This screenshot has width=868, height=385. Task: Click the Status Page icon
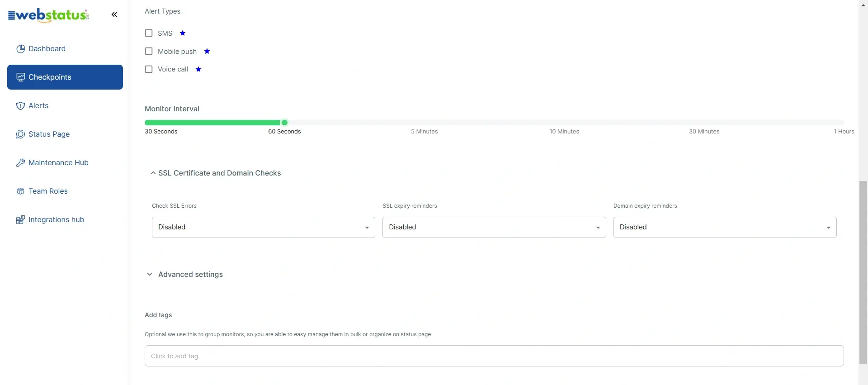pyautogui.click(x=20, y=134)
